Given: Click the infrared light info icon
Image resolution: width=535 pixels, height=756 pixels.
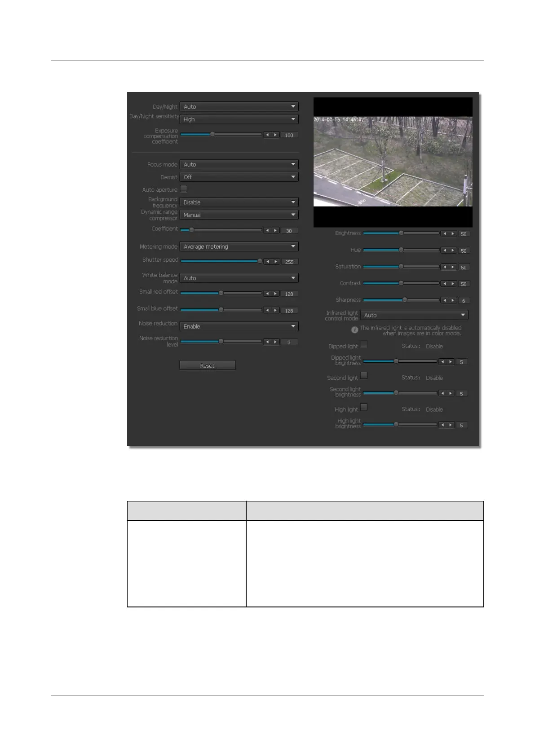Looking at the screenshot, I should coord(354,330).
